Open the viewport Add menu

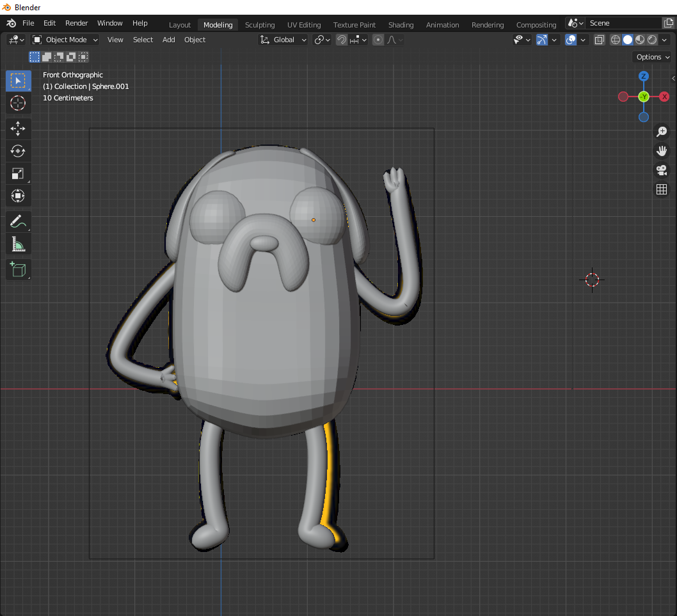(x=168, y=40)
